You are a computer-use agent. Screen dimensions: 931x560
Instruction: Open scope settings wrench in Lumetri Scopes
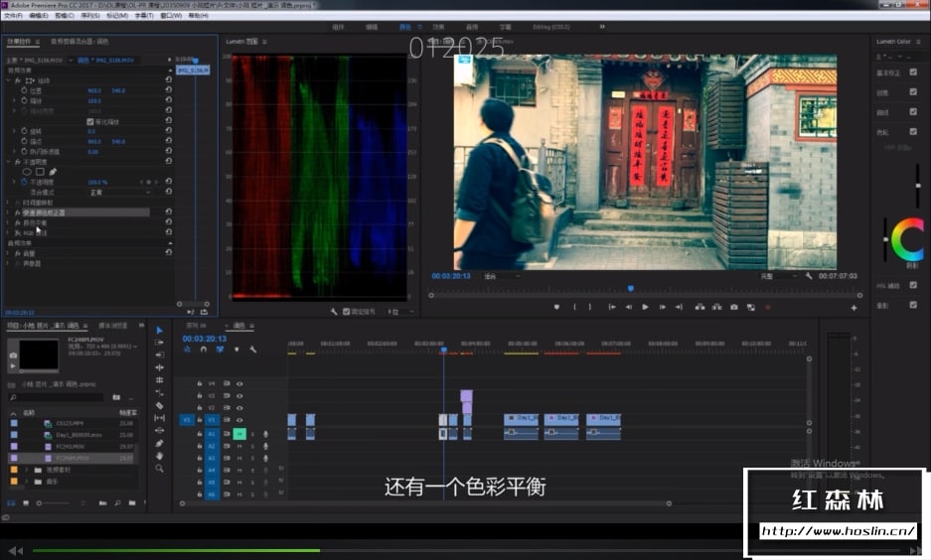point(334,311)
